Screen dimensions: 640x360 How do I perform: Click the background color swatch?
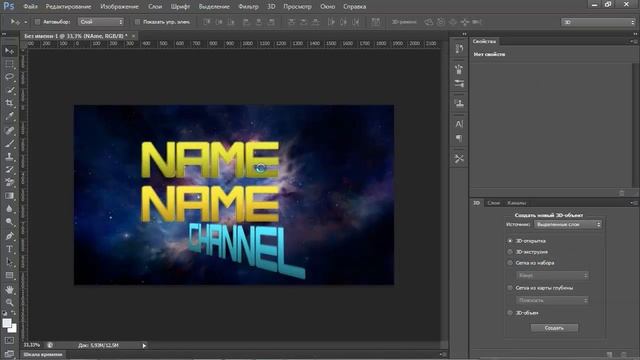[x=14, y=329]
